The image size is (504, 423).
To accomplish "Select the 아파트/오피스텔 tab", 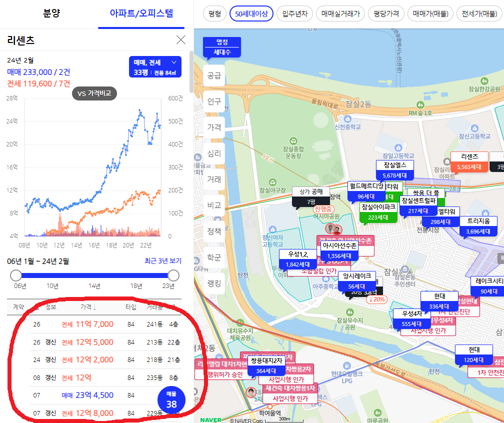I will (141, 13).
